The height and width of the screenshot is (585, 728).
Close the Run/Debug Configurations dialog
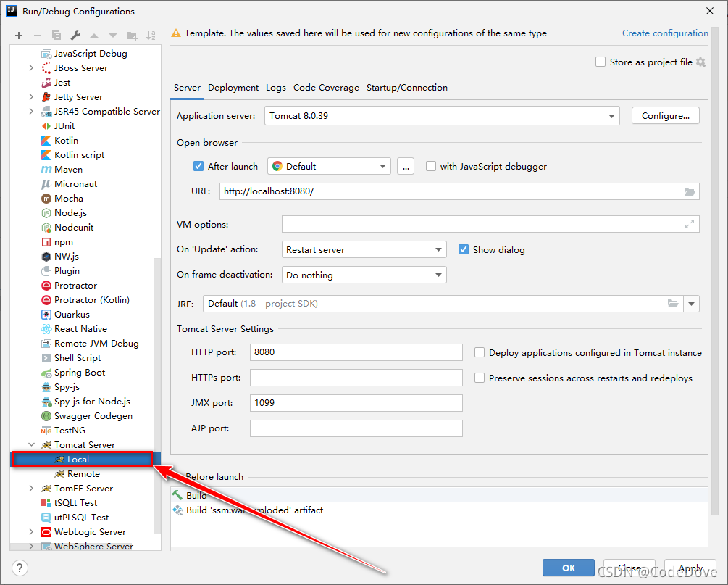click(710, 11)
